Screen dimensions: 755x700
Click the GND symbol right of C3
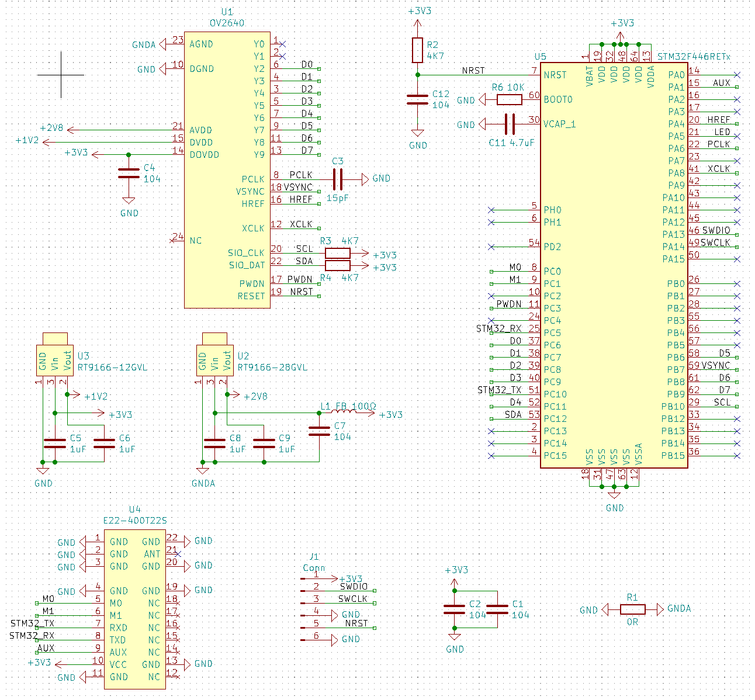377,179
